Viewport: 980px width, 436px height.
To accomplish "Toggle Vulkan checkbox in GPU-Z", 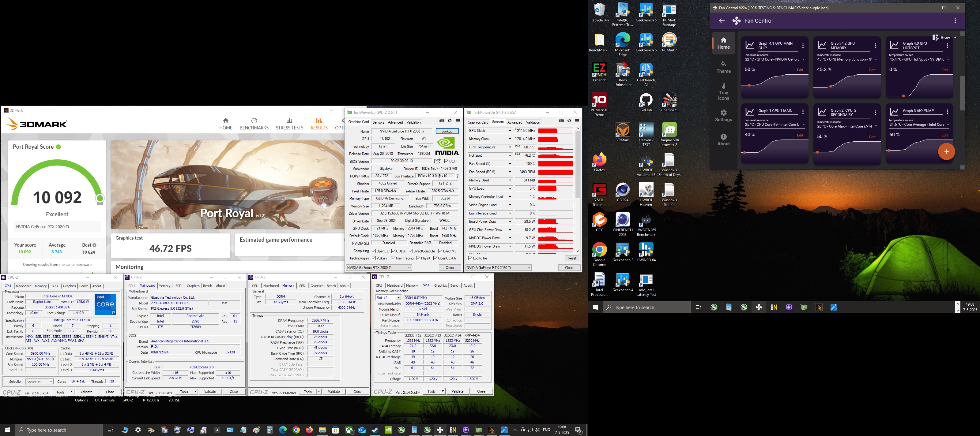I will 374,258.
